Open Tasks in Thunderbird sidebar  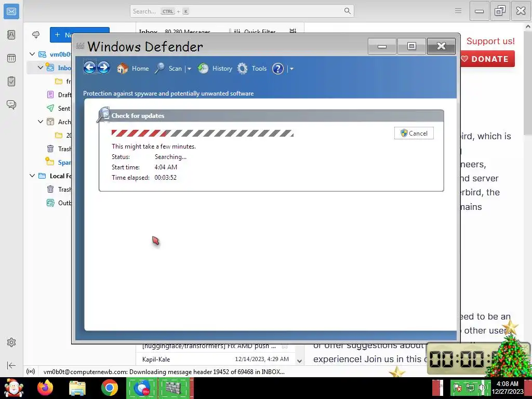11,82
